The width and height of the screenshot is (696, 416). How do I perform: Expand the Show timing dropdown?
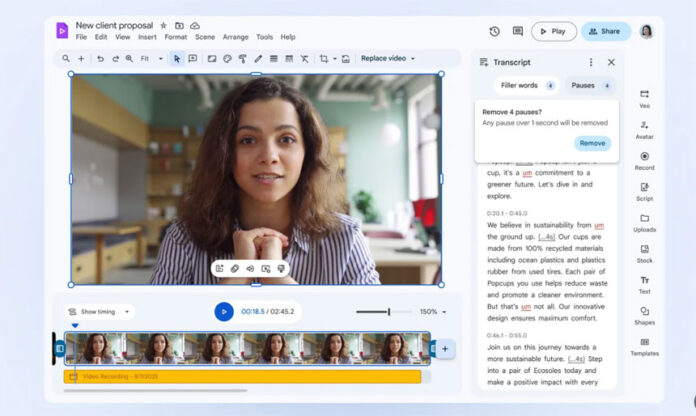(99, 312)
